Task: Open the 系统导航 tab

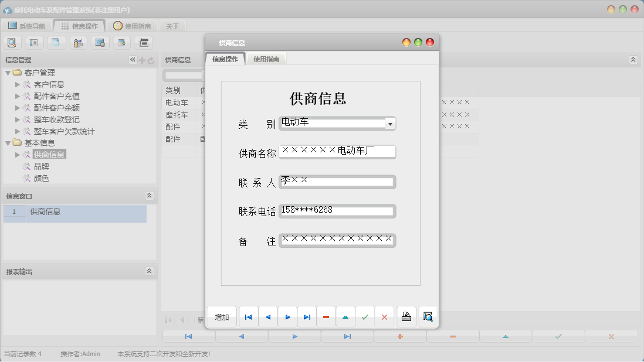Action: click(x=26, y=26)
